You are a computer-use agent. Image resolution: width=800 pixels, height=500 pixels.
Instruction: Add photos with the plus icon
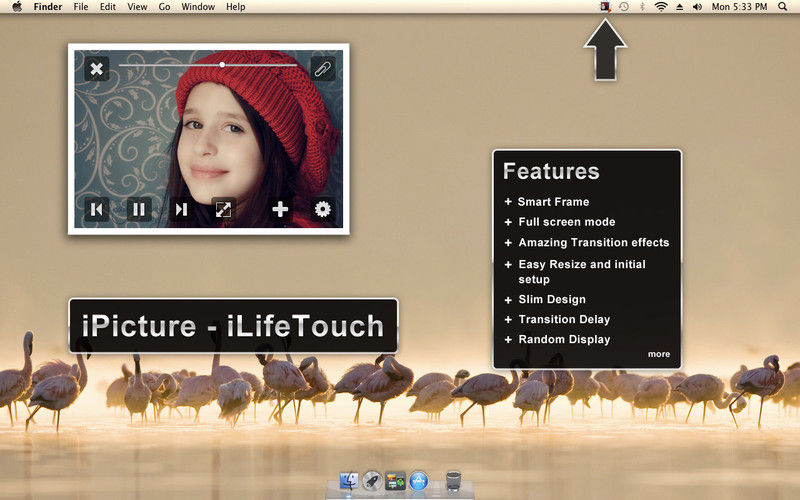[280, 209]
